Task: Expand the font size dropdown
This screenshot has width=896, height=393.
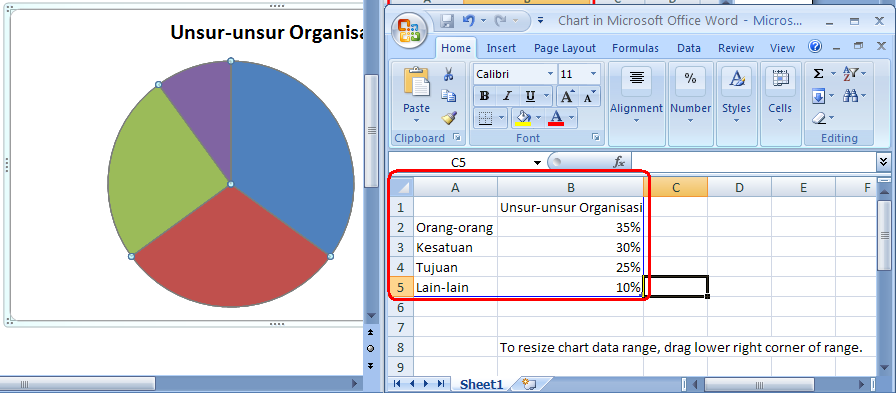Action: click(x=593, y=74)
